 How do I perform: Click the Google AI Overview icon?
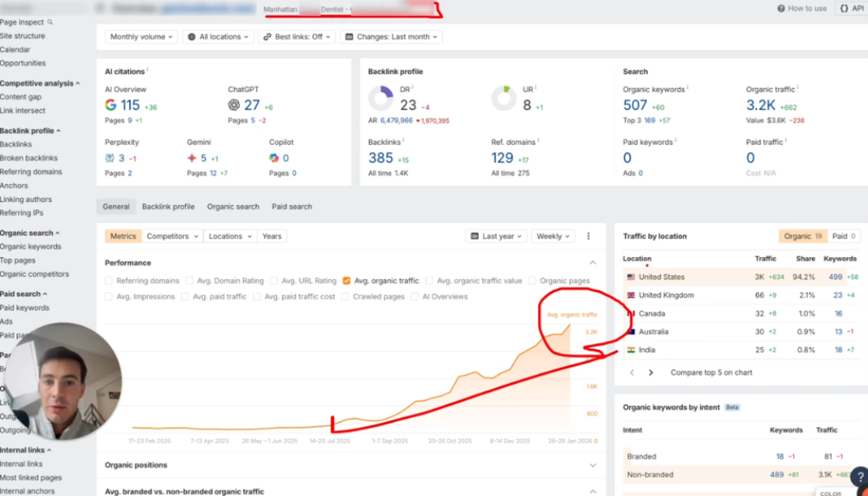click(x=110, y=105)
